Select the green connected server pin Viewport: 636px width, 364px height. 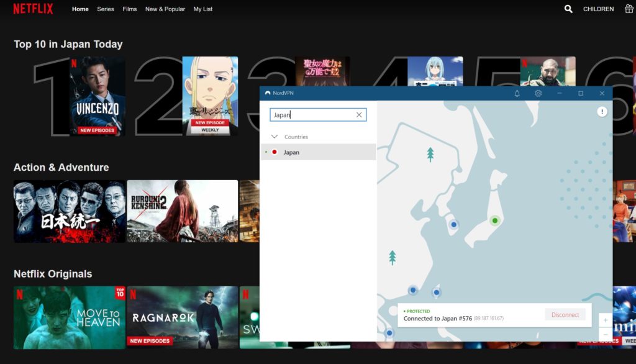(x=494, y=220)
